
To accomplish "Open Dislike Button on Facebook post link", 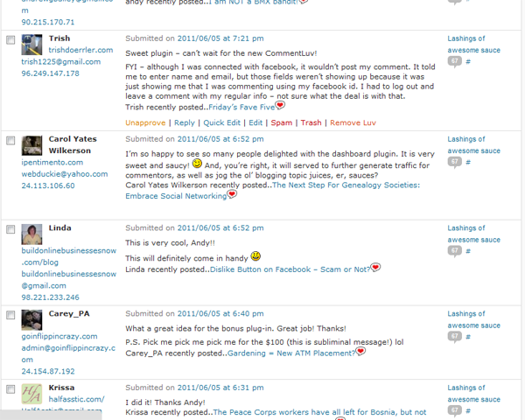I will click(x=290, y=269).
